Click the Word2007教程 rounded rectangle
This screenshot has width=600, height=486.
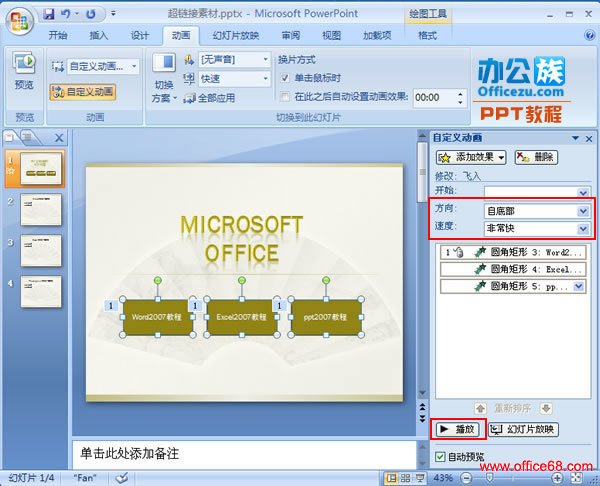point(157,317)
